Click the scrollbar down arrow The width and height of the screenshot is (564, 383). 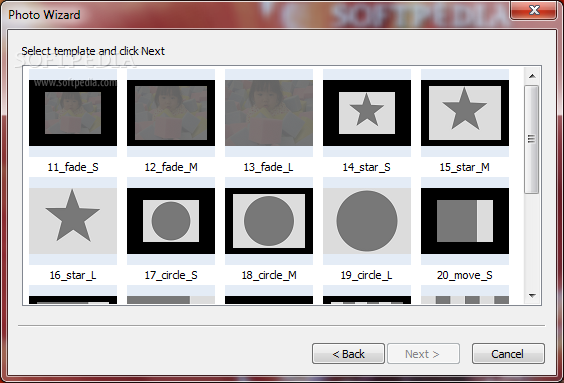coord(532,296)
